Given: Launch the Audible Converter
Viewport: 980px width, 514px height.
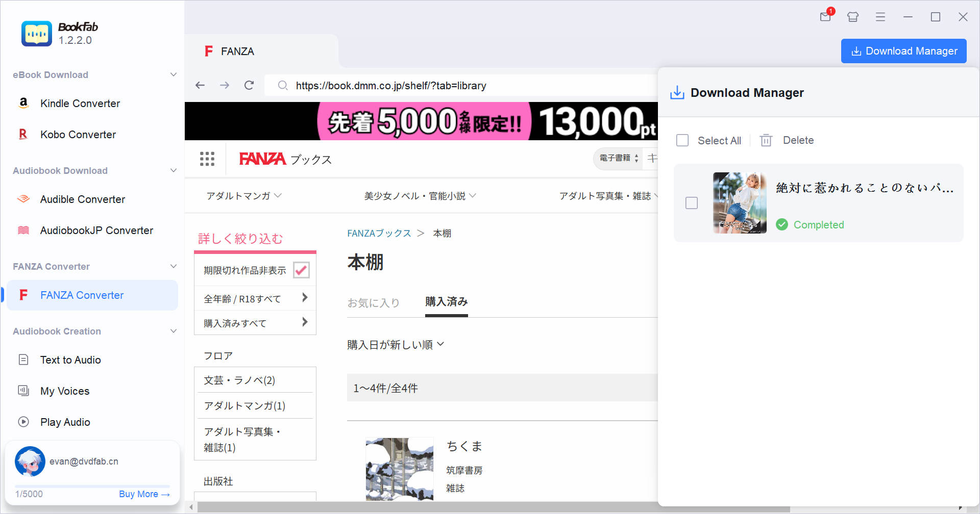Looking at the screenshot, I should (x=82, y=199).
